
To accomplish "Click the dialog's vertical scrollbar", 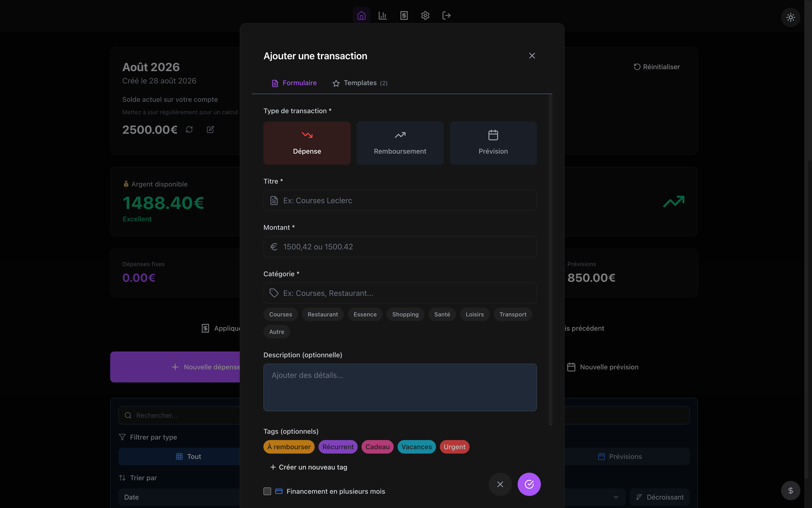I will point(550,260).
